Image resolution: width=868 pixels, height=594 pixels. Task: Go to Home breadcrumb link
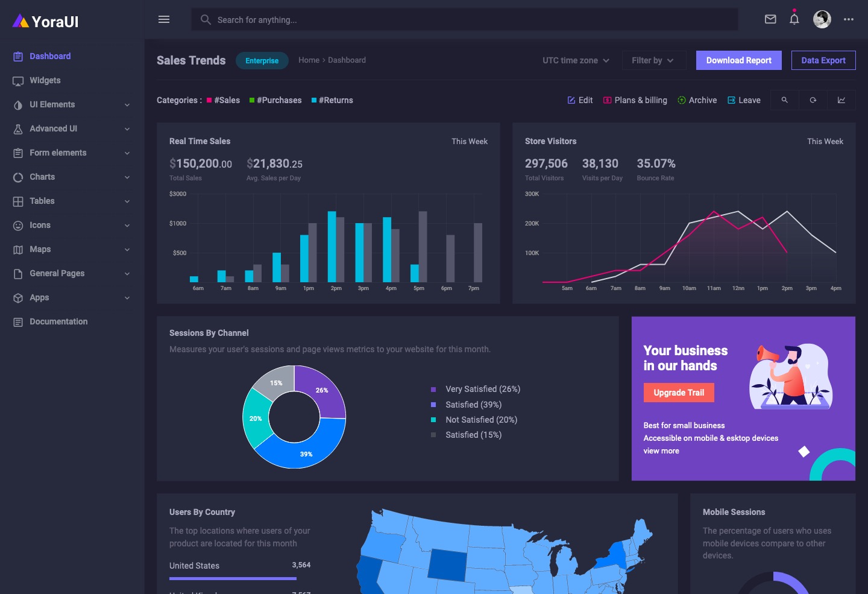[309, 60]
